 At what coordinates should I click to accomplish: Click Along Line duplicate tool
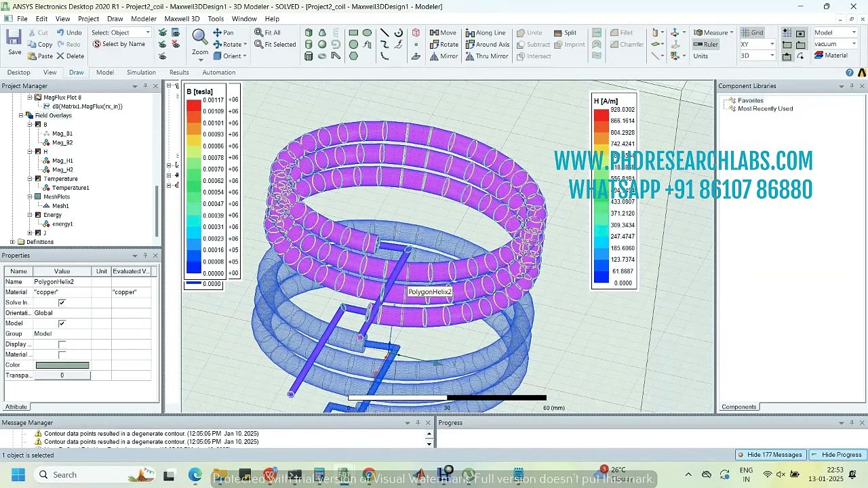click(485, 33)
